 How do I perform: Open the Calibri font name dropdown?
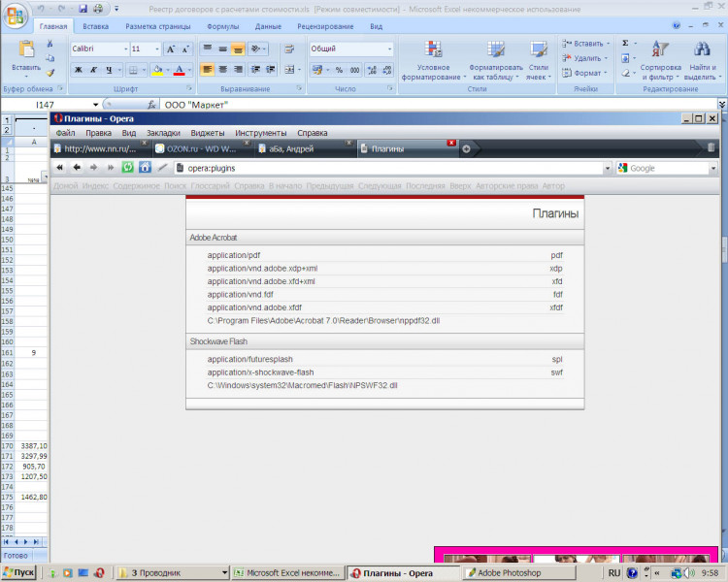tap(125, 48)
